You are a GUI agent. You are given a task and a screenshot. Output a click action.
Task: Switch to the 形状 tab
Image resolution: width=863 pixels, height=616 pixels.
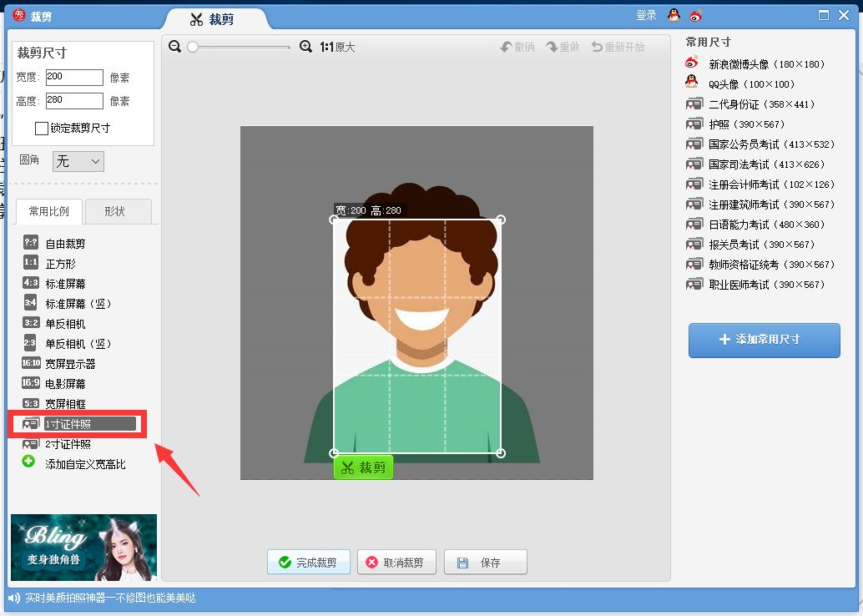click(118, 211)
